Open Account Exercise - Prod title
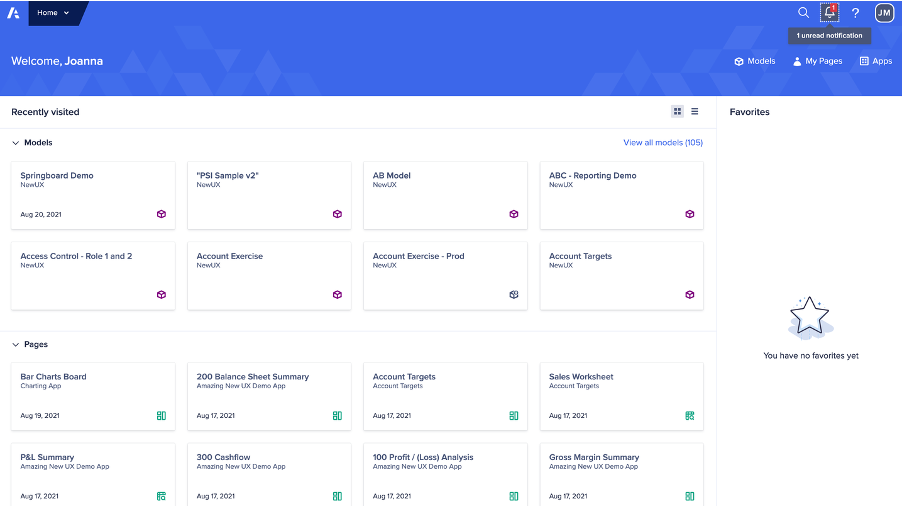Screen dimensions: 902x506 (x=418, y=256)
